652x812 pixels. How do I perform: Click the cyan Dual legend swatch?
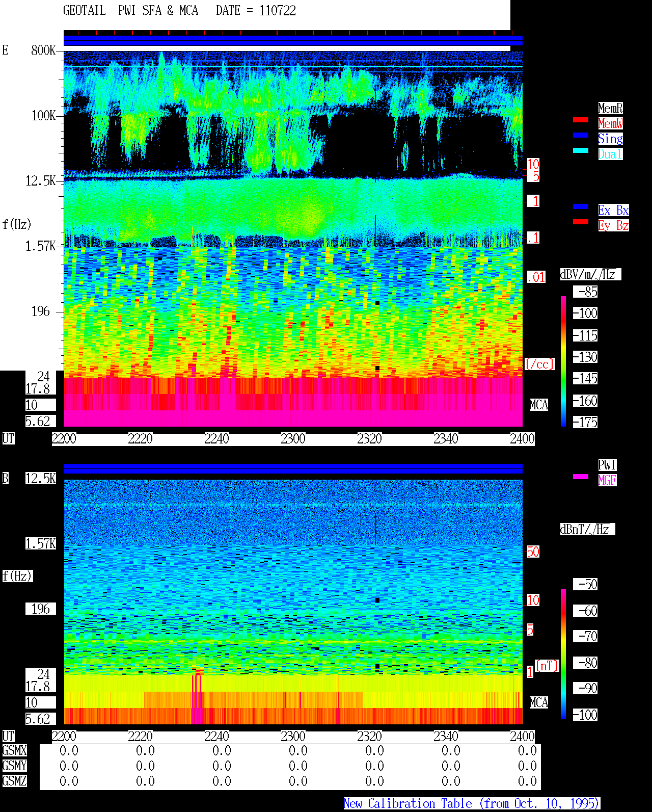581,150
